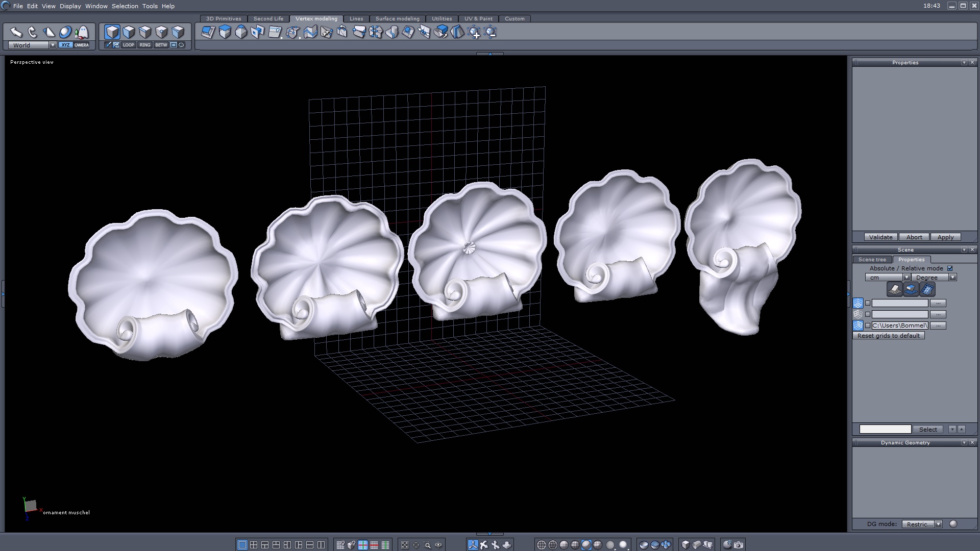Select the arrow selection tool

(x=16, y=33)
